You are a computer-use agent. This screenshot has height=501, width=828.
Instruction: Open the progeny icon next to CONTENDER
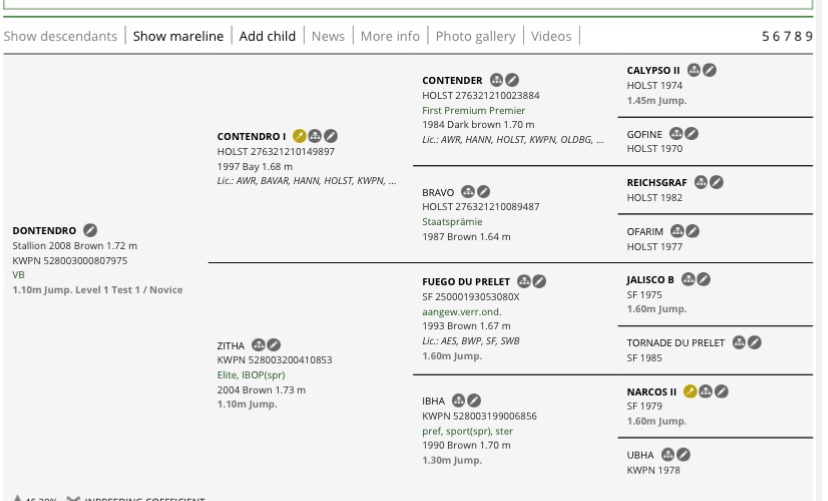click(x=496, y=80)
